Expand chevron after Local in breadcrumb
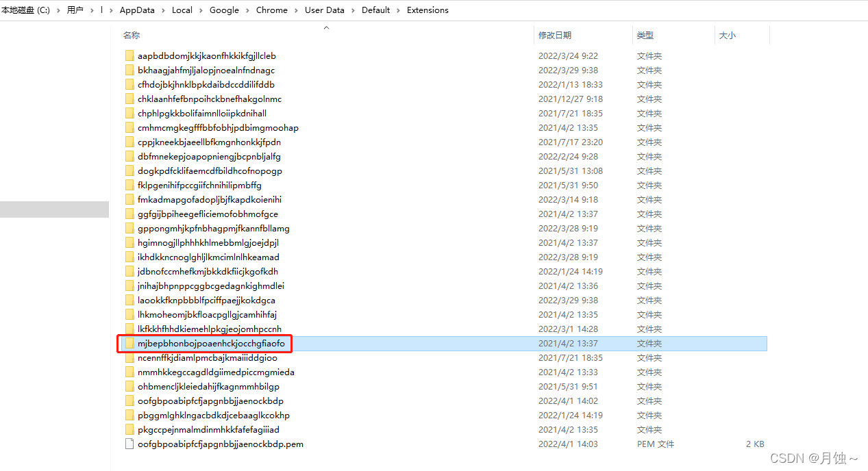Screen dimensions: 868x471 point(201,10)
